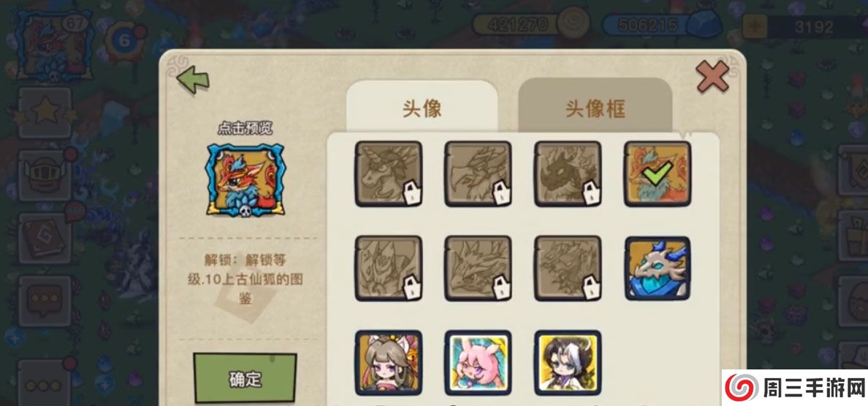Click the plus icon beside 3192
Screen dimensions: 868x406
pyautogui.click(x=754, y=26)
